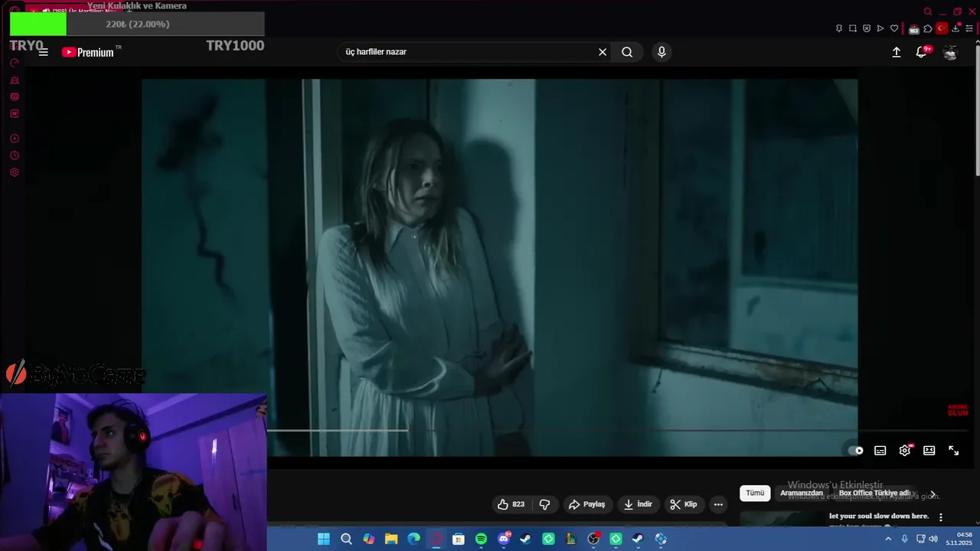Open the extensions puzzle icon

pyautogui.click(x=928, y=28)
